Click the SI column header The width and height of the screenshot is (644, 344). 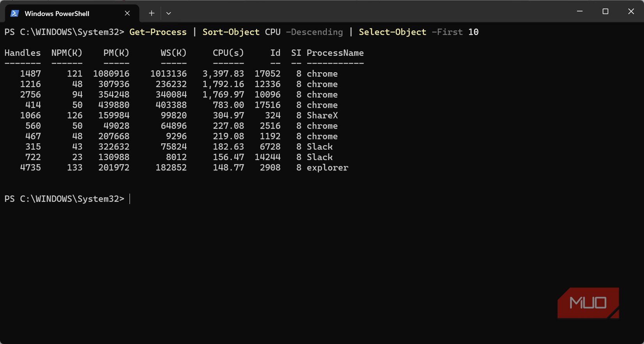296,53
